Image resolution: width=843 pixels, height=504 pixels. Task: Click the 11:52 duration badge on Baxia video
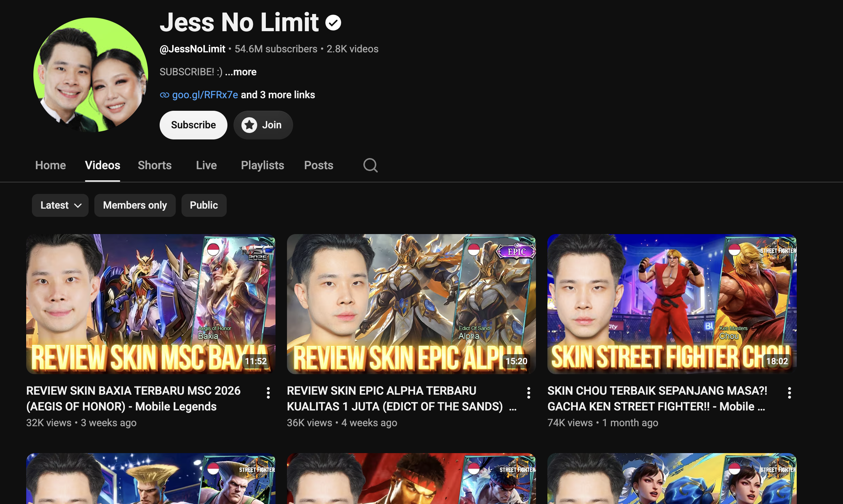point(256,361)
